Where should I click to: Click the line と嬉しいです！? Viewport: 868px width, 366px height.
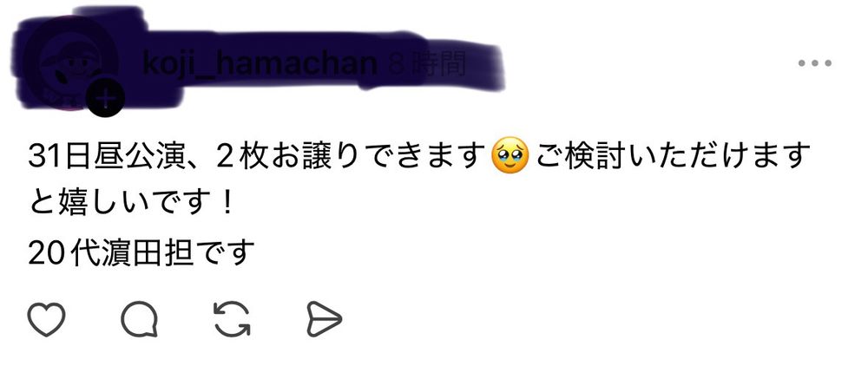(x=132, y=205)
